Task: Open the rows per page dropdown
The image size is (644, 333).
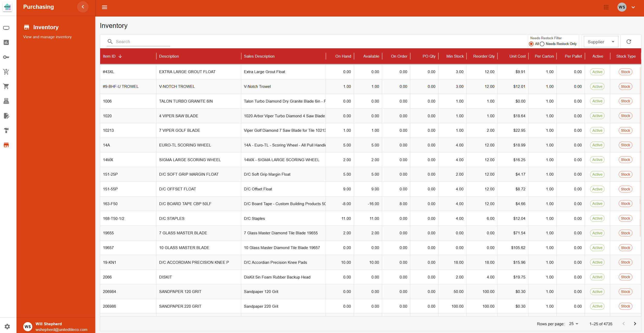Action: 574,324
